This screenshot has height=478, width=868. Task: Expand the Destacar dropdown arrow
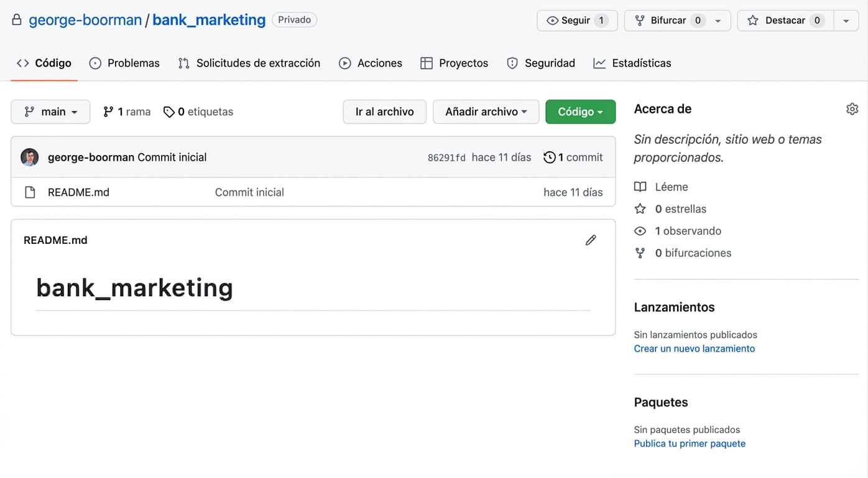(846, 21)
